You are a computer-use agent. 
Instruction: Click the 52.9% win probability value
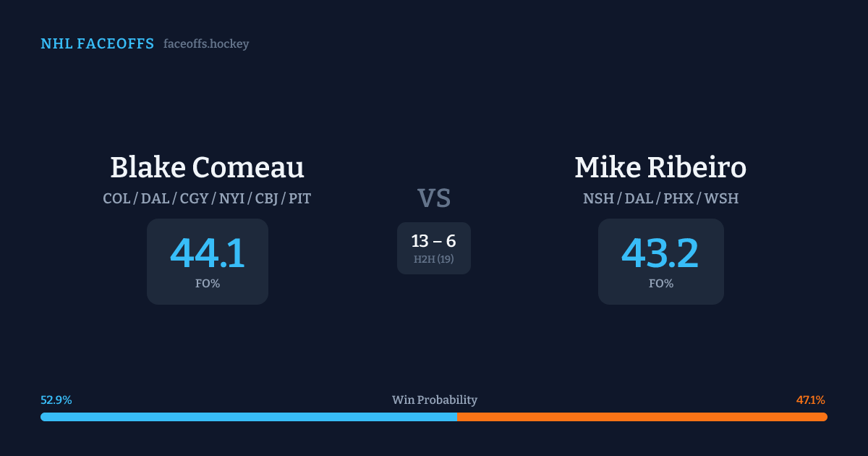[56, 400]
